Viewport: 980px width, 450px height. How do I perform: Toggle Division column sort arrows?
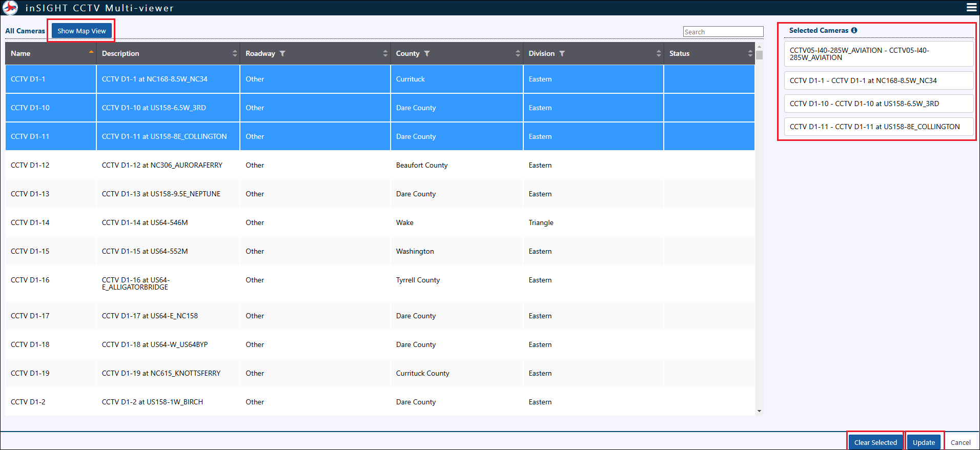(659, 53)
